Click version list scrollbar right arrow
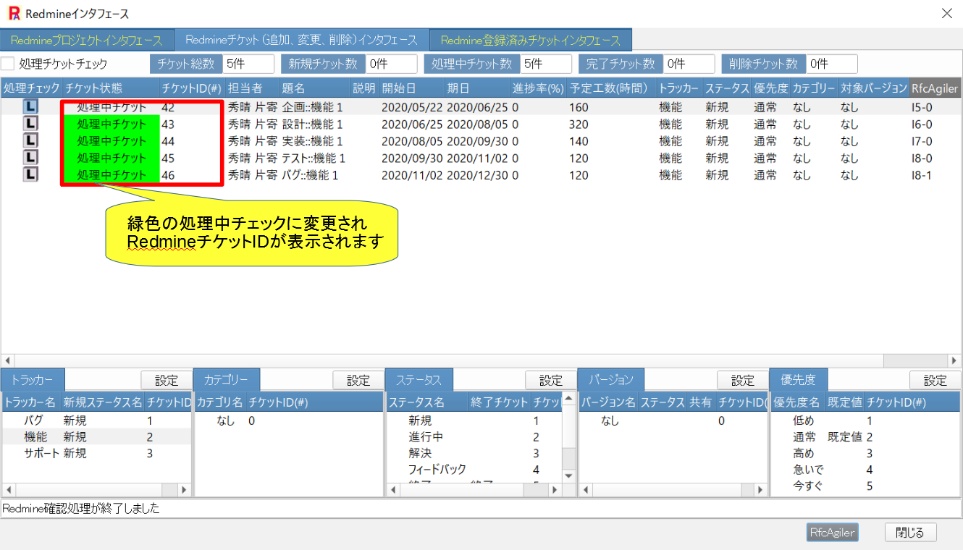 [x=760, y=490]
